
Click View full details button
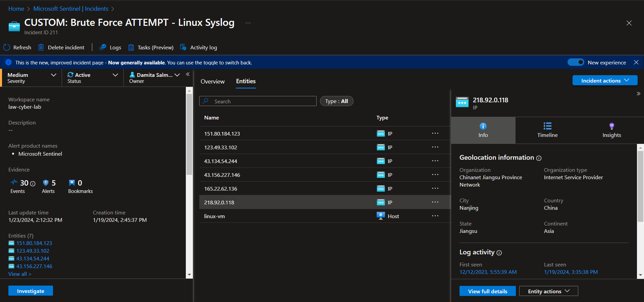[488, 291]
